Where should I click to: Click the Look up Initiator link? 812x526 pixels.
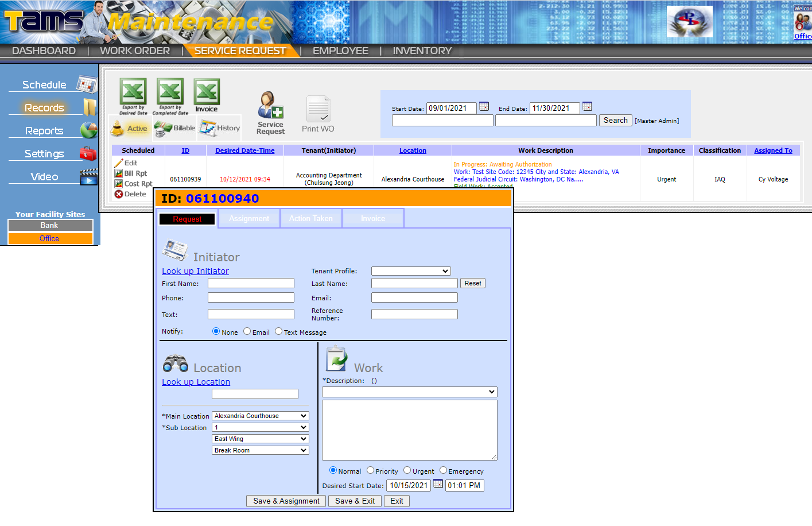(x=195, y=270)
